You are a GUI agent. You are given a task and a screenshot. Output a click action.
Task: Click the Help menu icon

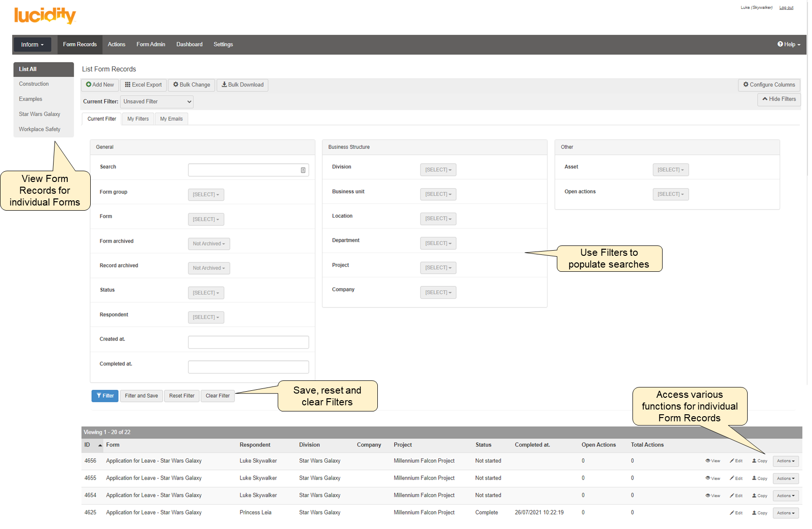[x=780, y=44]
